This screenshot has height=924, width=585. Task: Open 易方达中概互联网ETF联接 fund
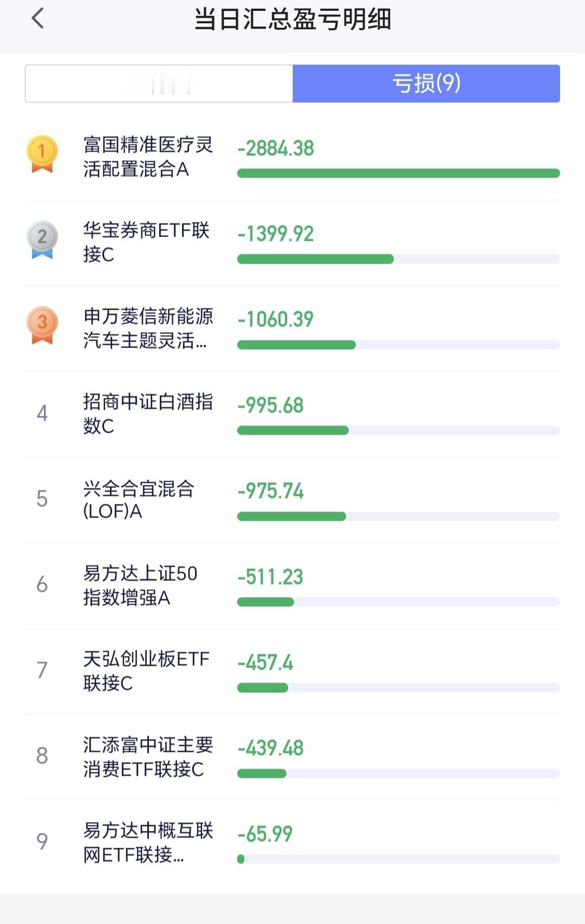pos(147,842)
